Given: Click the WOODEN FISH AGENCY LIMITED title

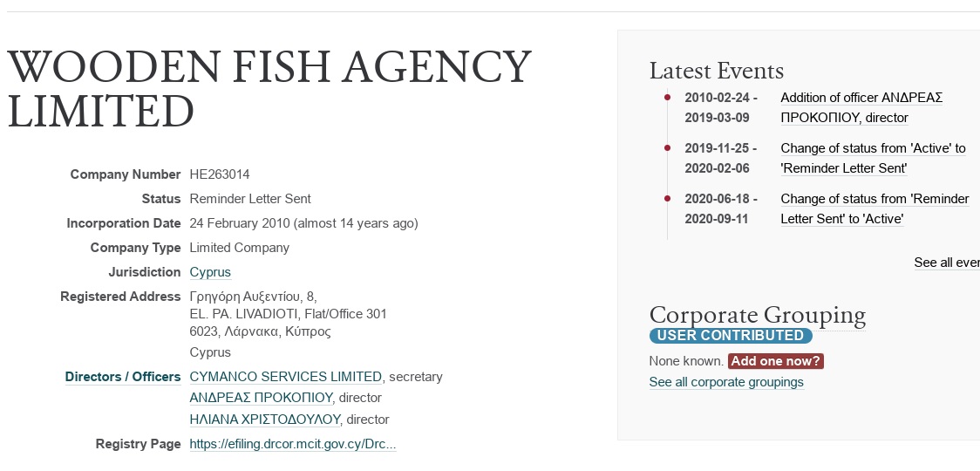Looking at the screenshot, I should tap(269, 89).
